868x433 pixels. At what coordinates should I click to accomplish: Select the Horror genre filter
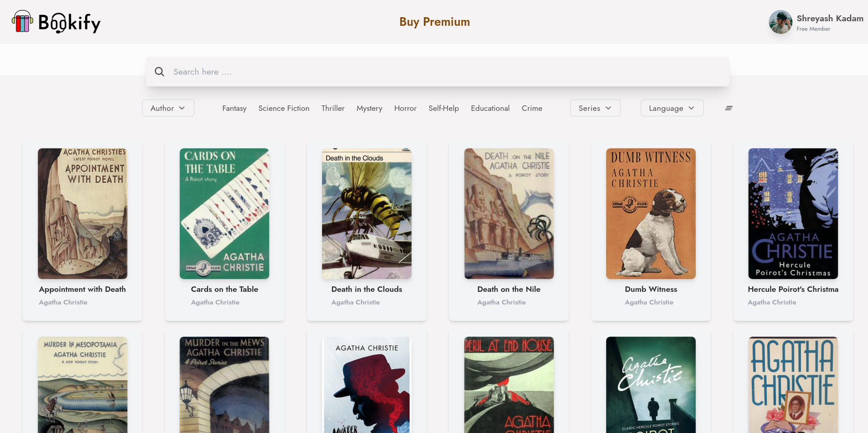click(x=405, y=108)
